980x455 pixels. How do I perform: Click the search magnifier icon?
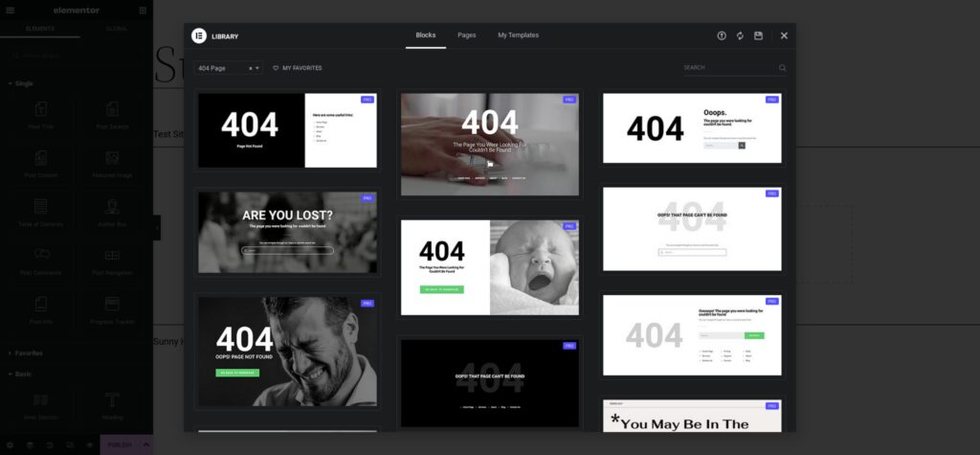click(x=782, y=68)
